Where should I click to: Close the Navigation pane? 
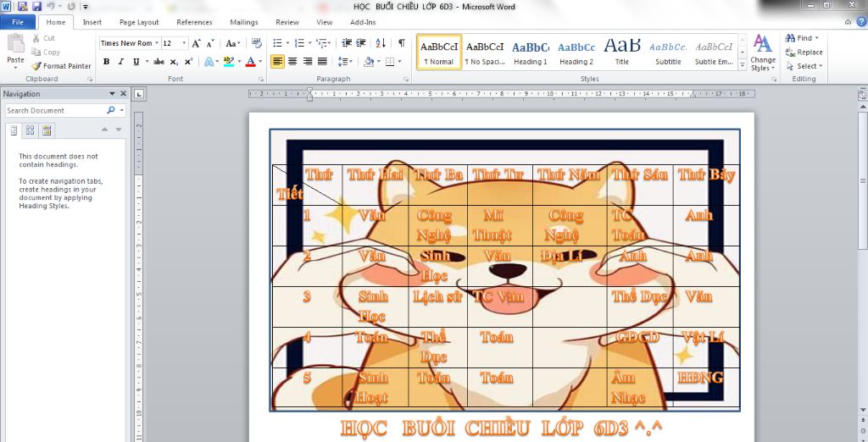click(x=123, y=94)
